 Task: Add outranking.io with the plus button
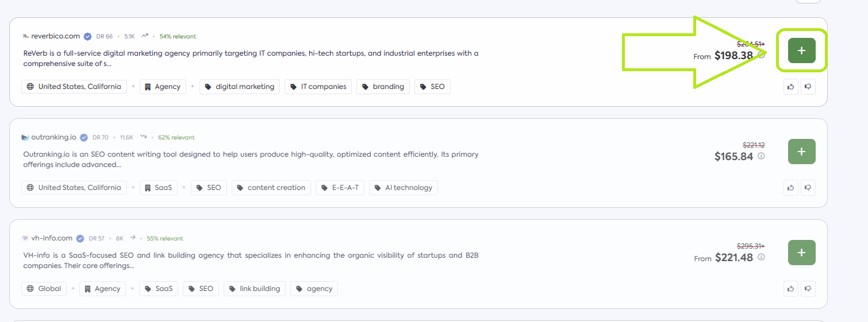point(801,152)
